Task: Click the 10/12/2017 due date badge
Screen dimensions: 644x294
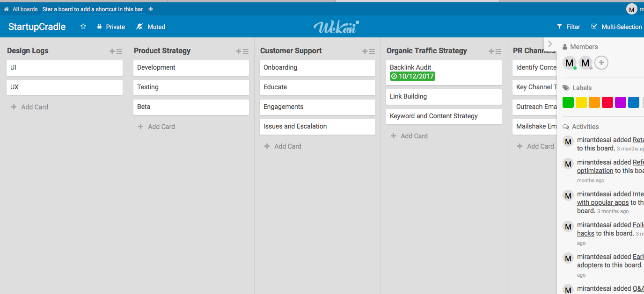Action: pos(412,76)
